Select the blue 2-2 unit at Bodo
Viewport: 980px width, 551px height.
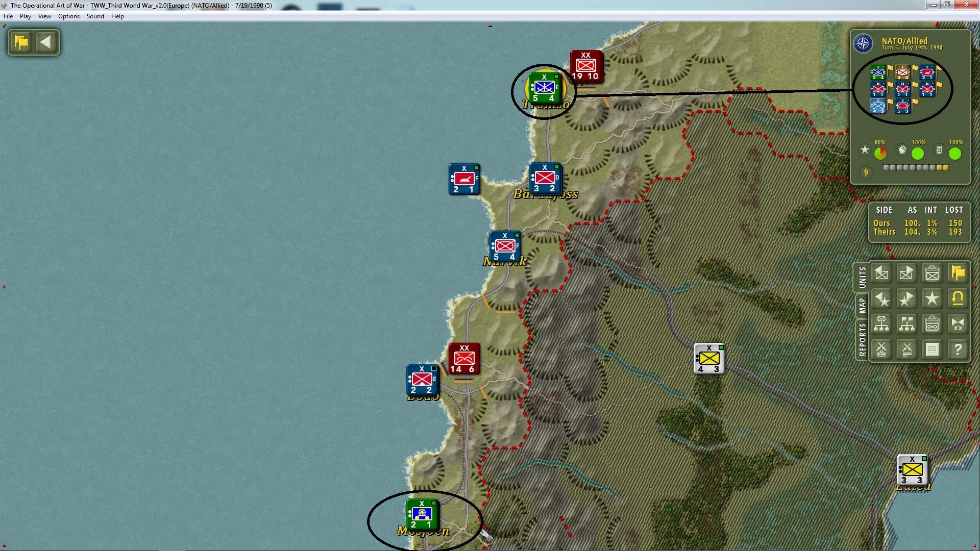click(x=422, y=380)
